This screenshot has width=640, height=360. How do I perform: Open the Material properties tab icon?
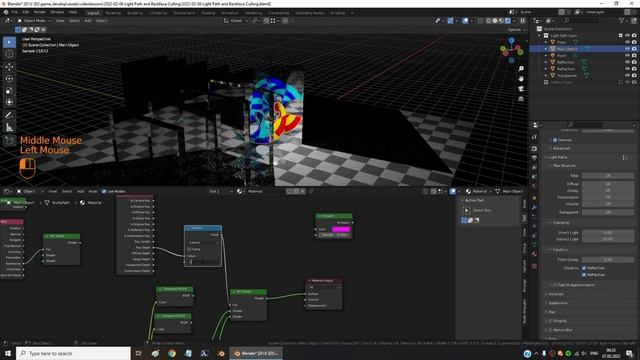point(534,254)
